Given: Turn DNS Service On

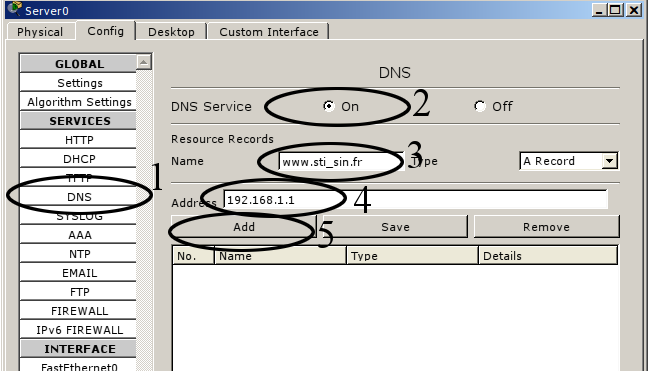Looking at the screenshot, I should [329, 106].
